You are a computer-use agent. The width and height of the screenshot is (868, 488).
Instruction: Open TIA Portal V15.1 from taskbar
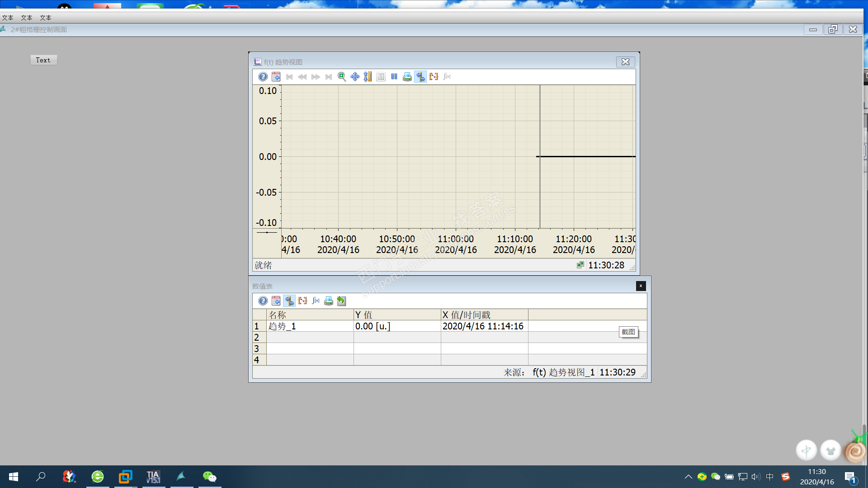click(153, 477)
